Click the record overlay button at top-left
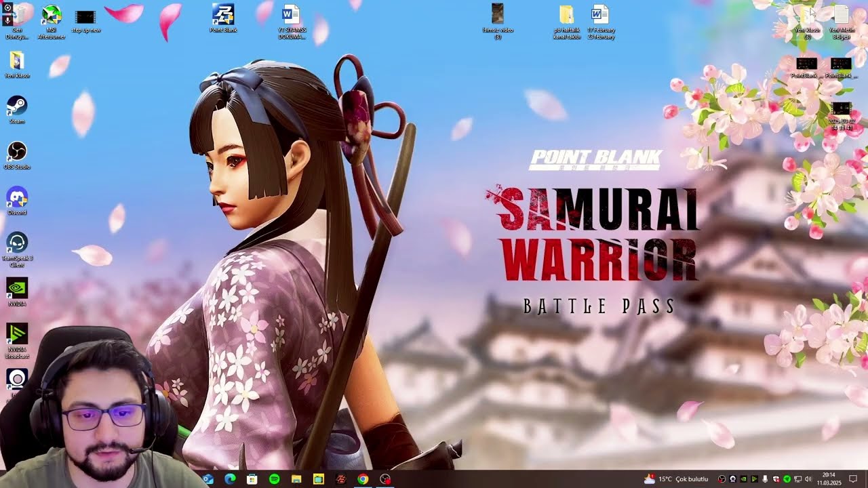This screenshot has height=488, width=868. pyautogui.click(x=7, y=7)
